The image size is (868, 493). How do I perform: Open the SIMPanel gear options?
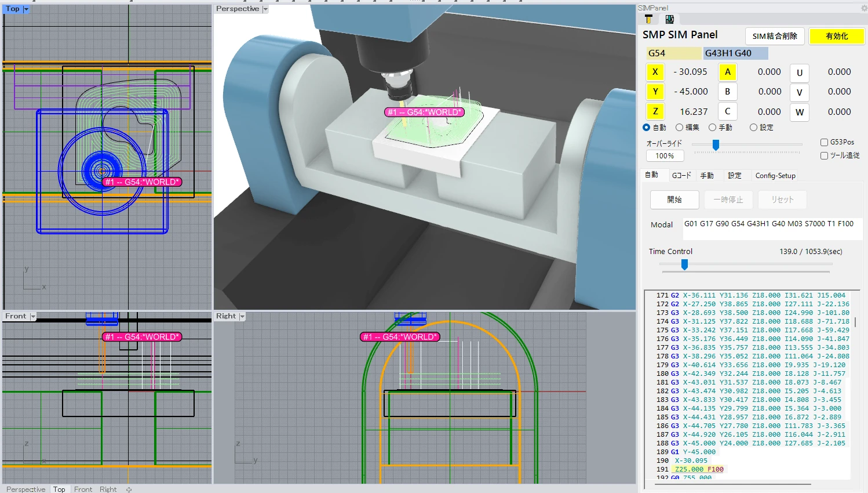864,8
